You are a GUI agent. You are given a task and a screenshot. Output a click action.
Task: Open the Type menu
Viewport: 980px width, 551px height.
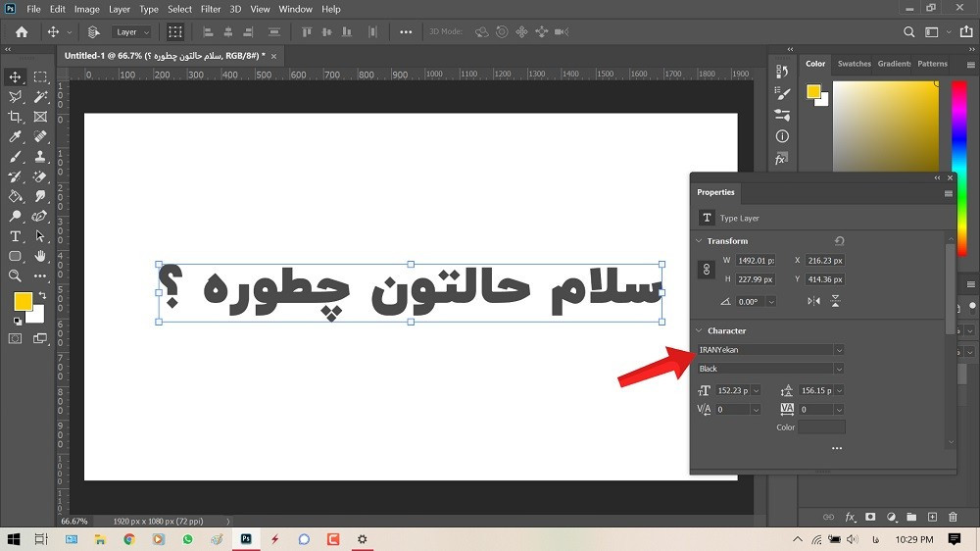click(149, 9)
